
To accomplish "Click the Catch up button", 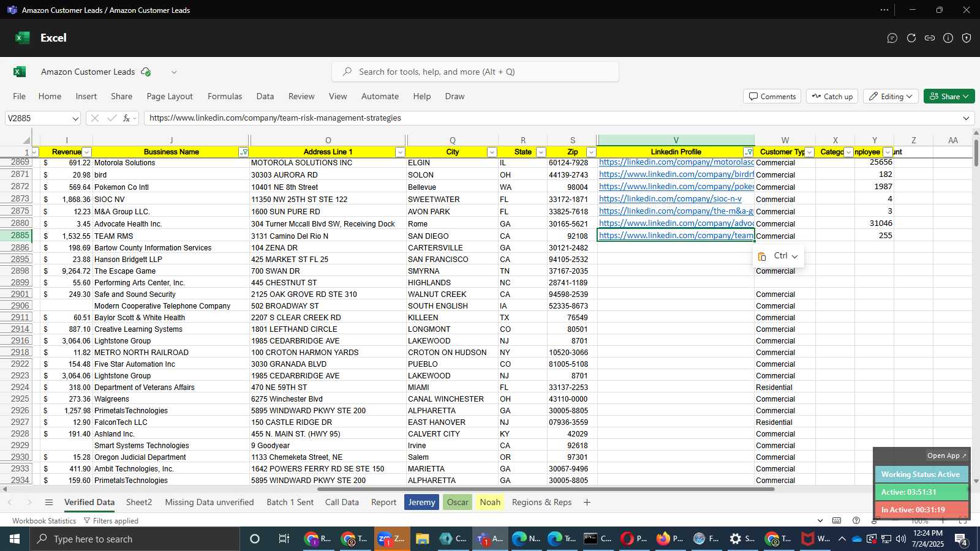I will coord(832,97).
